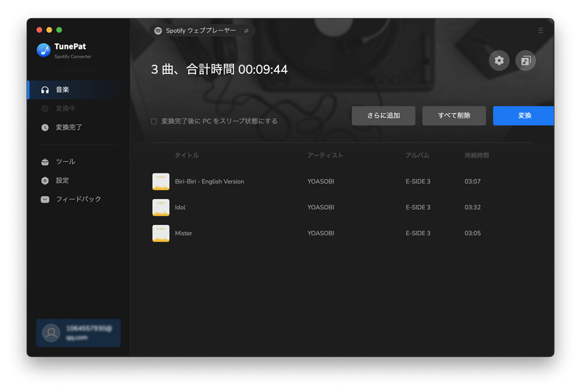Image resolution: width=581 pixels, height=392 pixels.
Task: Open the settings gear icon at top right
Action: click(x=499, y=60)
